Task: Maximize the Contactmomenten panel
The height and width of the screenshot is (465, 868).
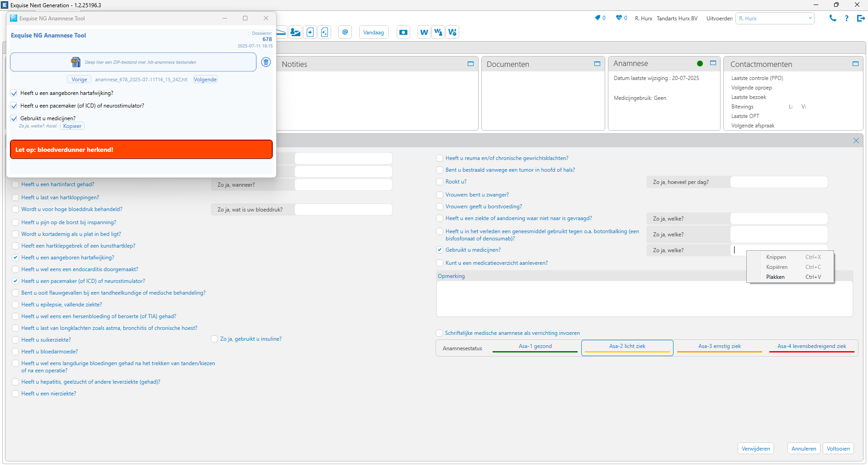Action: click(x=855, y=64)
